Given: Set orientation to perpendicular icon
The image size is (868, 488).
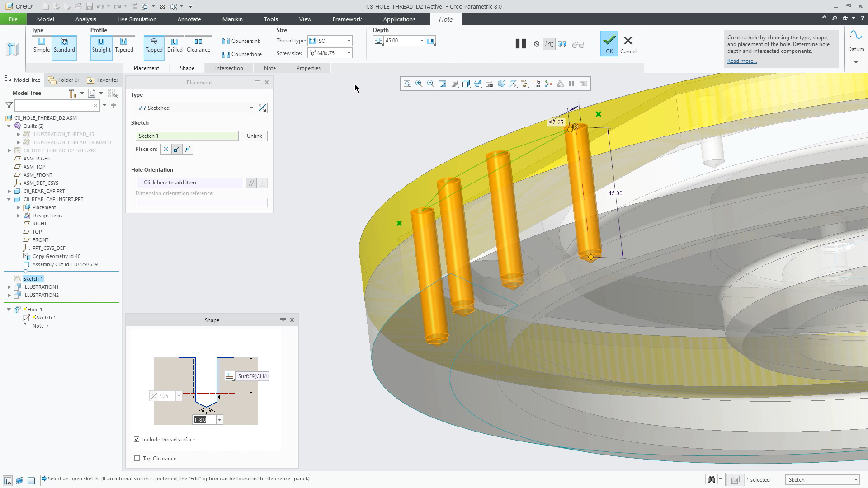Looking at the screenshot, I should pos(262,183).
